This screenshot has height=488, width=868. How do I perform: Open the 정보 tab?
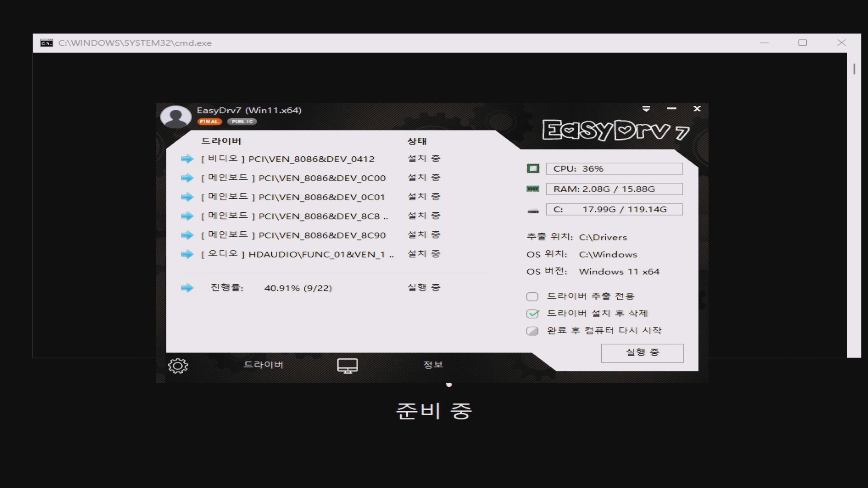click(433, 365)
